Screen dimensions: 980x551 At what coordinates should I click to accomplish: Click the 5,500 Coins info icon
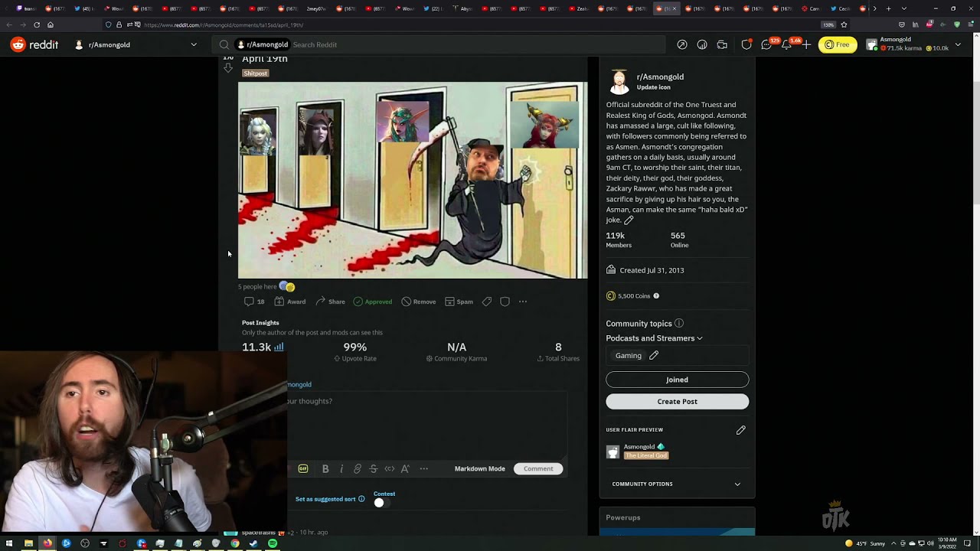(656, 296)
